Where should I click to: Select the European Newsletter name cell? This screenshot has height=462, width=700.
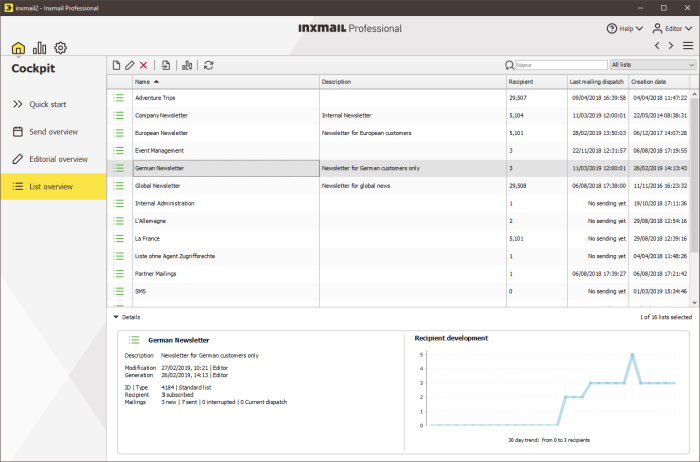[226, 133]
